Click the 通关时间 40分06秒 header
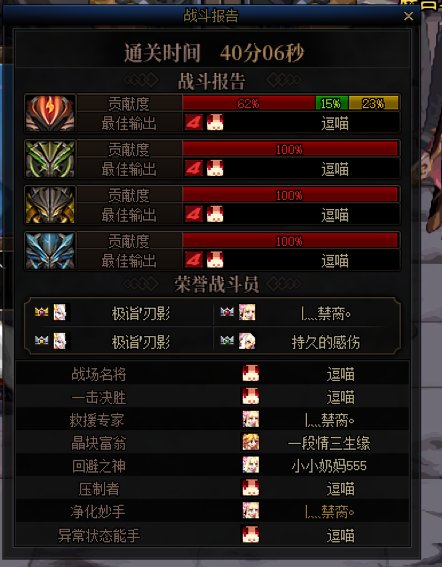 [x=214, y=53]
